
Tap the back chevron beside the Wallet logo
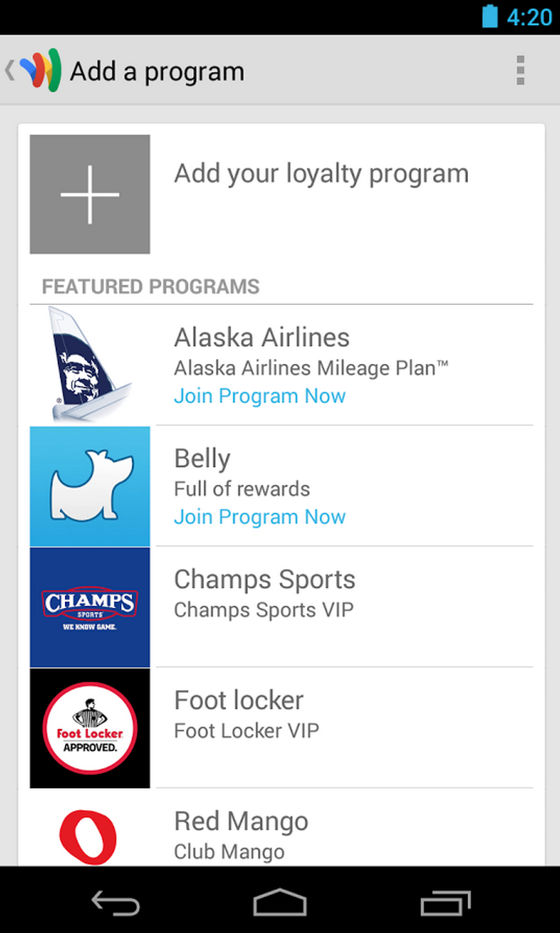click(x=10, y=69)
